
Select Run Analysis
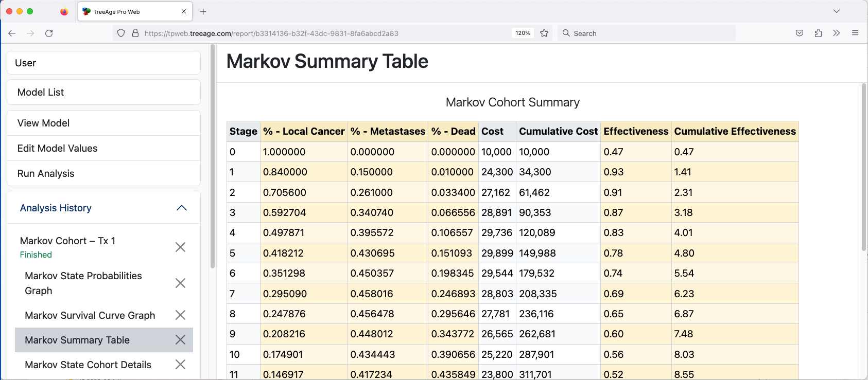pyautogui.click(x=103, y=173)
